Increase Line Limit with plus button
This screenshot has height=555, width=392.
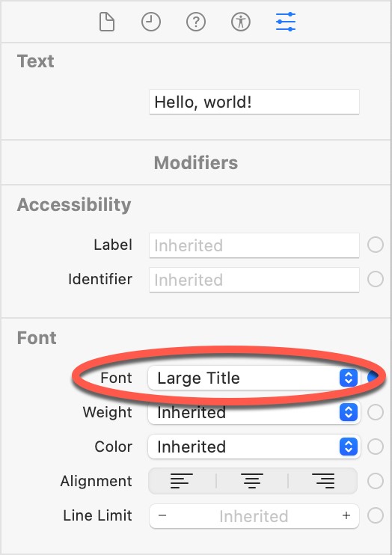[x=346, y=515]
